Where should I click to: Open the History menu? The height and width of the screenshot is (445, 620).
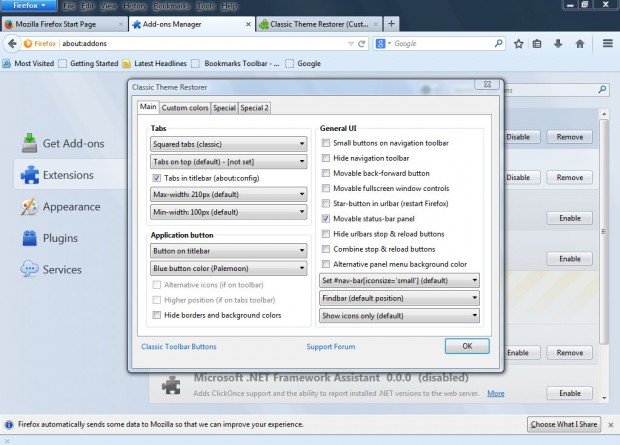tap(134, 6)
